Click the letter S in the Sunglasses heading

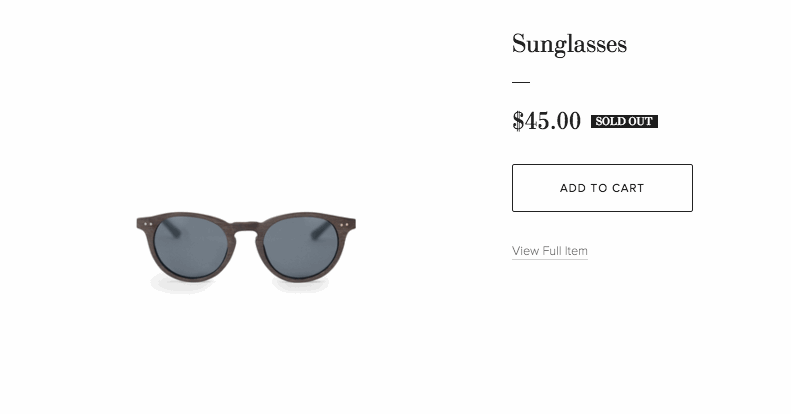520,44
